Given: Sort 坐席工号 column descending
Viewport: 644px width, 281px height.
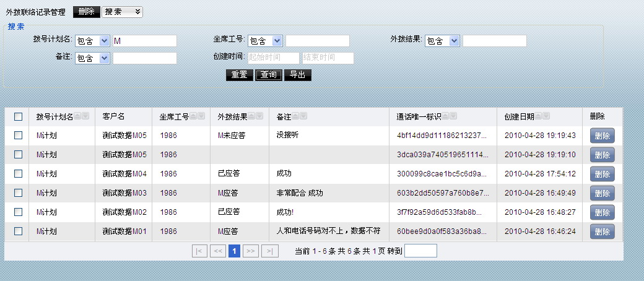Looking at the screenshot, I should 201,116.
